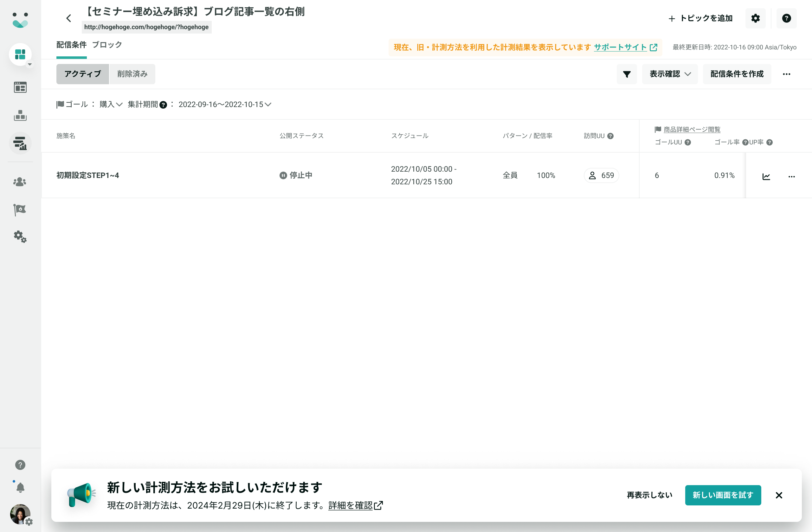Screen dimensions: 812x532
Task: Click トピックを追加 button
Action: click(x=700, y=18)
